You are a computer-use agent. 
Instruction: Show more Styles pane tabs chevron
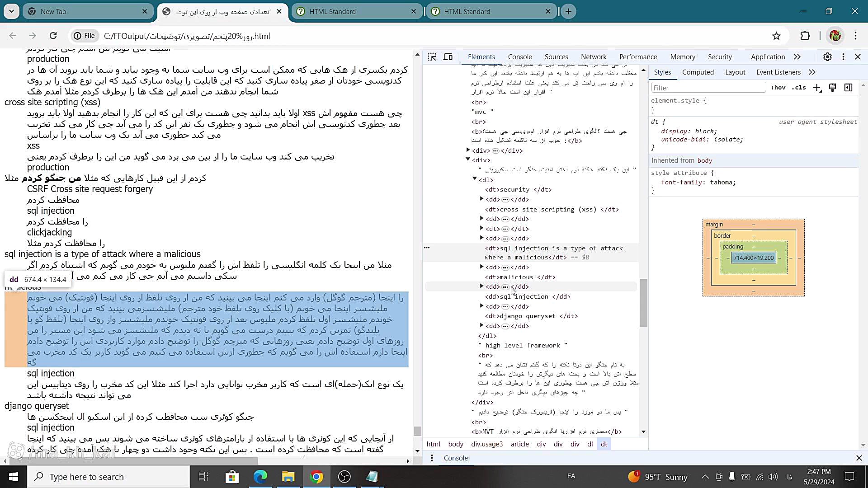point(812,72)
